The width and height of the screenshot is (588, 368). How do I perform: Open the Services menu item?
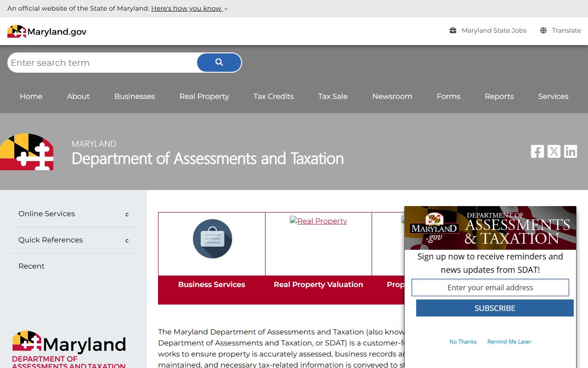click(x=554, y=96)
